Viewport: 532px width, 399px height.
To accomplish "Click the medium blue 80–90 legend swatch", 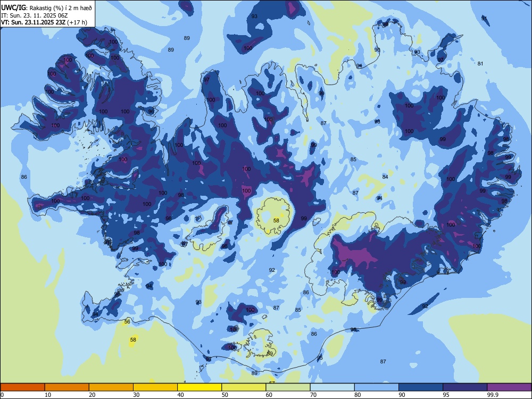I will coord(377,387).
